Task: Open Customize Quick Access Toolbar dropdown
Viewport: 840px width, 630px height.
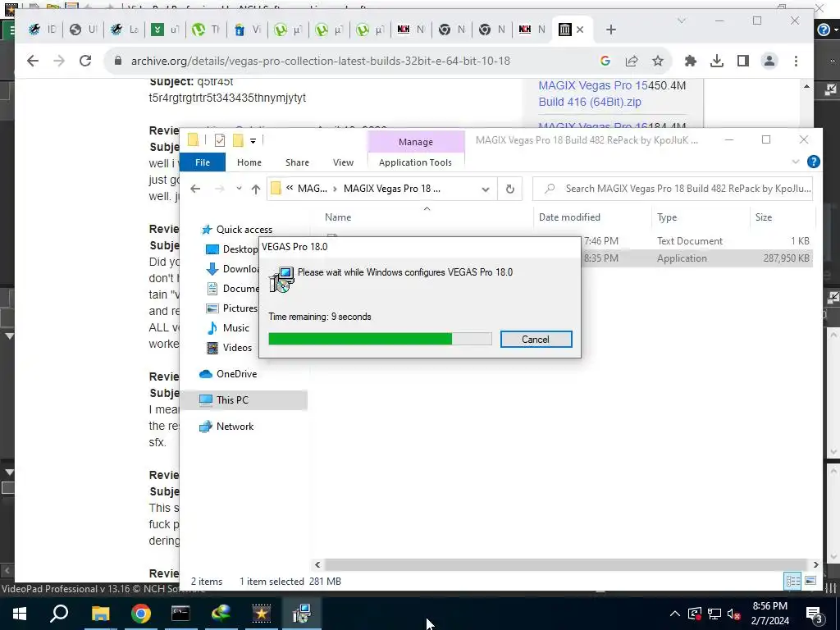Action: pos(253,140)
